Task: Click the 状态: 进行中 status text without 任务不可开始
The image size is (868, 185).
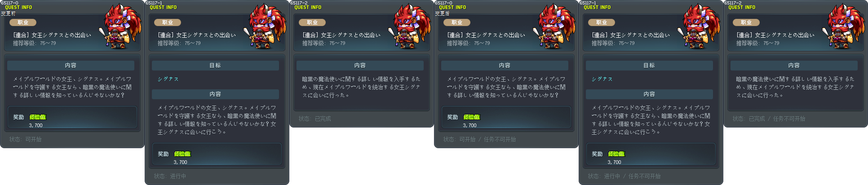Action: click(x=170, y=176)
